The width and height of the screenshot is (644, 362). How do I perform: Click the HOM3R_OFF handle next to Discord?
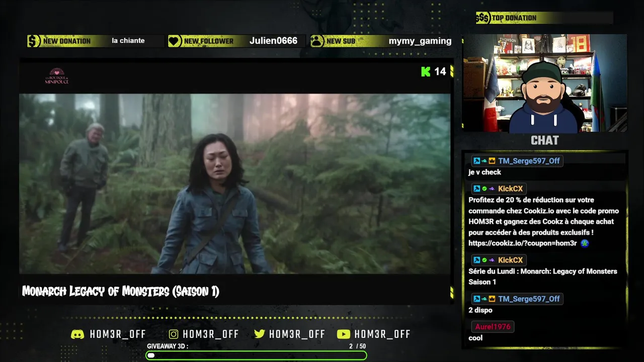point(118,334)
